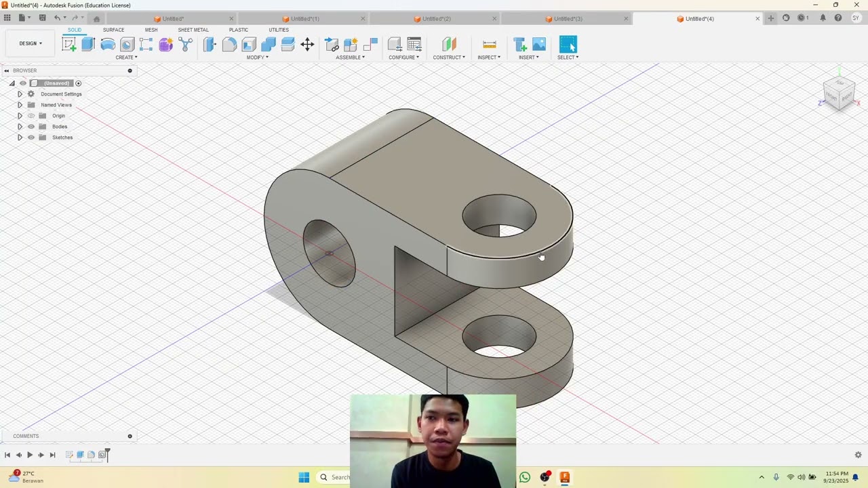Viewport: 868px width, 488px height.
Task: Select the Fillet tool in Modify
Action: pos(229,45)
